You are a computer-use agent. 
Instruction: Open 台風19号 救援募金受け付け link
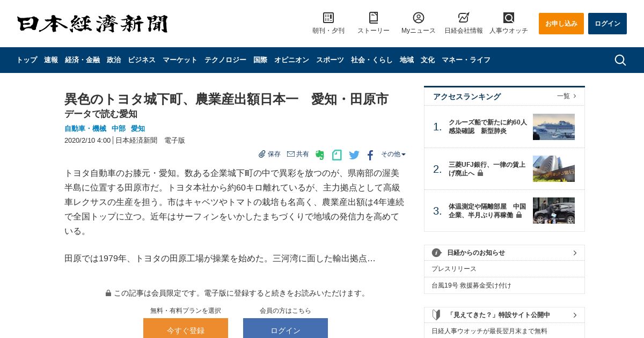pos(471,285)
